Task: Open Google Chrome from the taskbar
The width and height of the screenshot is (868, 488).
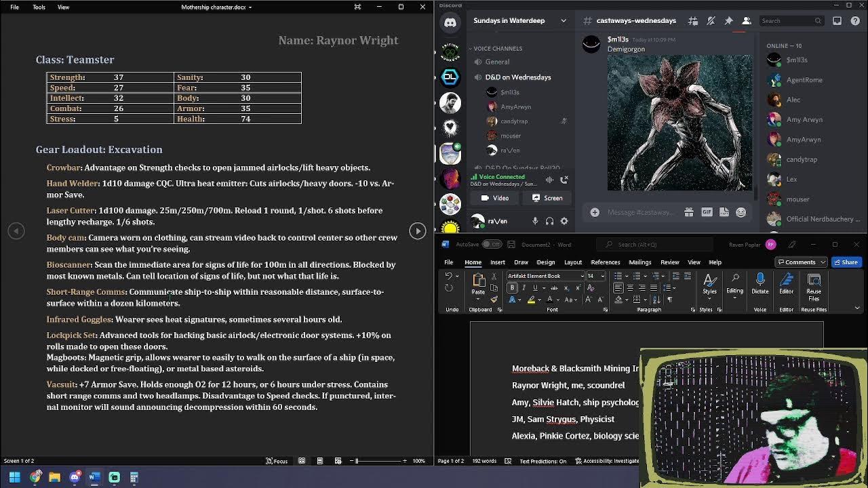Action: (x=35, y=478)
